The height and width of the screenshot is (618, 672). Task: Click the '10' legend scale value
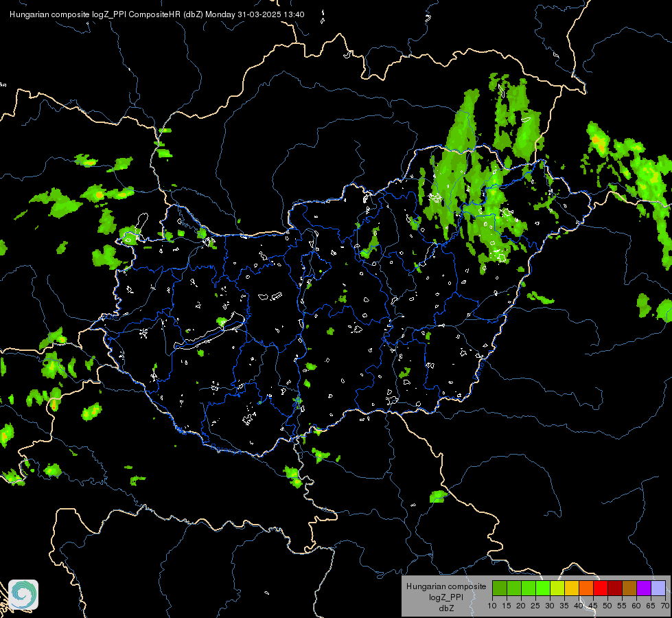tap(492, 606)
